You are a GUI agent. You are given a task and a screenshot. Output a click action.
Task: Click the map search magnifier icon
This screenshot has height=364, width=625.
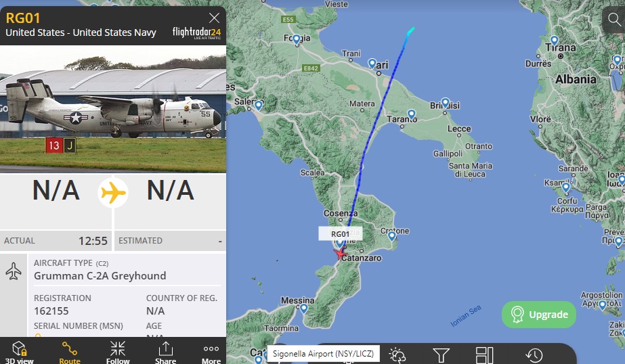point(614,19)
